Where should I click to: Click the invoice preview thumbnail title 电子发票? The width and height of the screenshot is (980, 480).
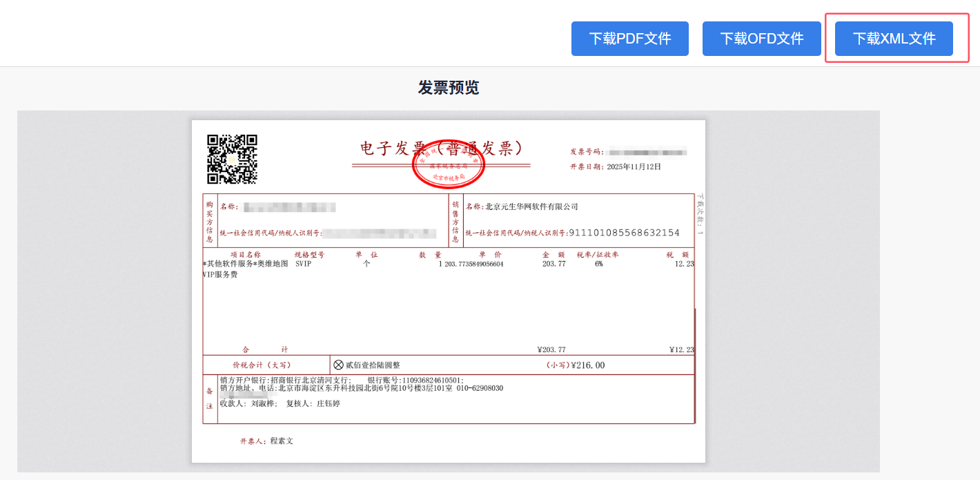pyautogui.click(x=385, y=148)
